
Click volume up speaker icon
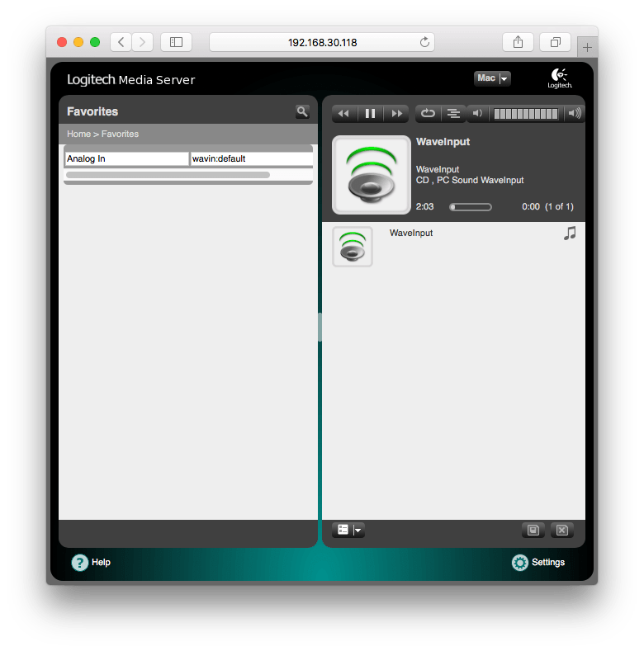(x=575, y=113)
